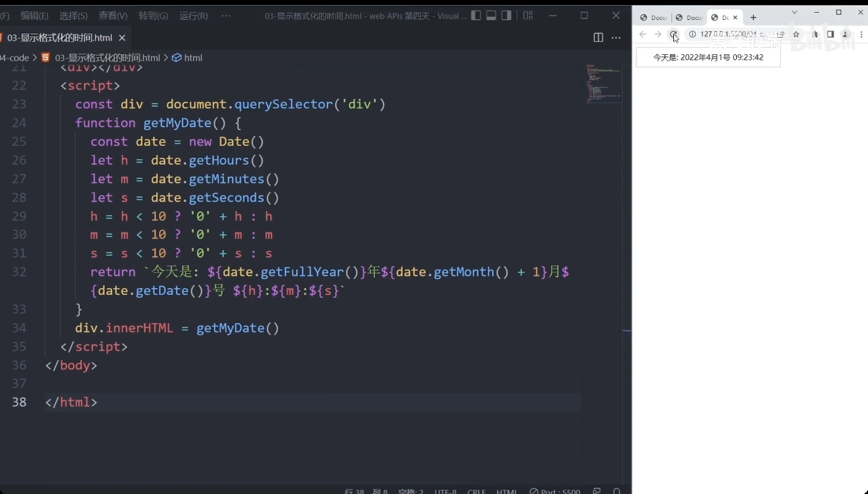The image size is (868, 494).
Task: Click getSeconds on line 28
Action: click(x=227, y=197)
